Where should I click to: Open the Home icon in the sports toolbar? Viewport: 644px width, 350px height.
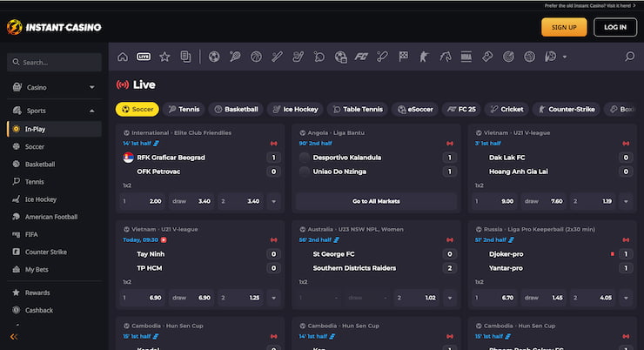pyautogui.click(x=123, y=57)
